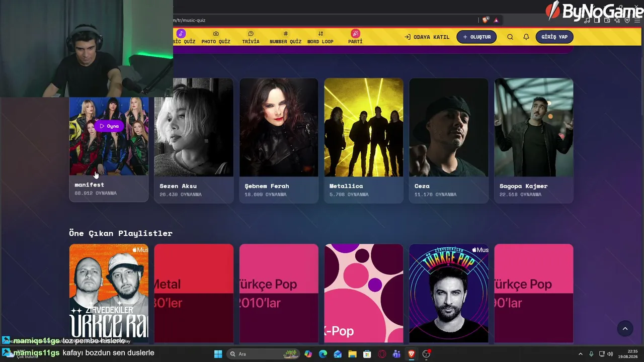Screen dimensions: 644x362
Task: Open Microsoft Teams from taskbar
Action: (396, 354)
